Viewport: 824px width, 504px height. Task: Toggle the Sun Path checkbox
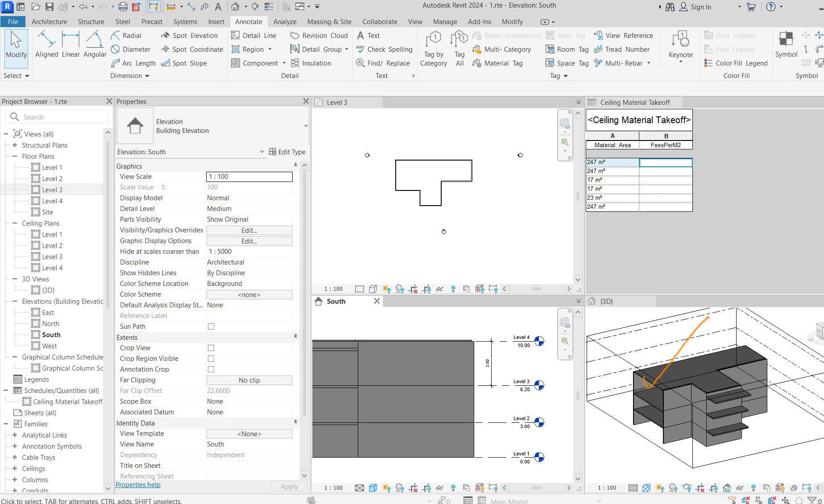coord(211,326)
